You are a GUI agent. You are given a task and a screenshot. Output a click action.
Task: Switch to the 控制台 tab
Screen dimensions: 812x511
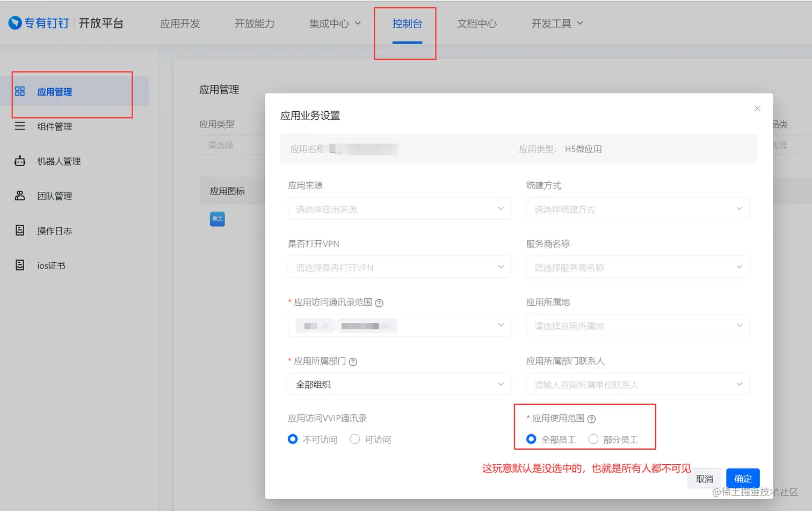click(407, 23)
